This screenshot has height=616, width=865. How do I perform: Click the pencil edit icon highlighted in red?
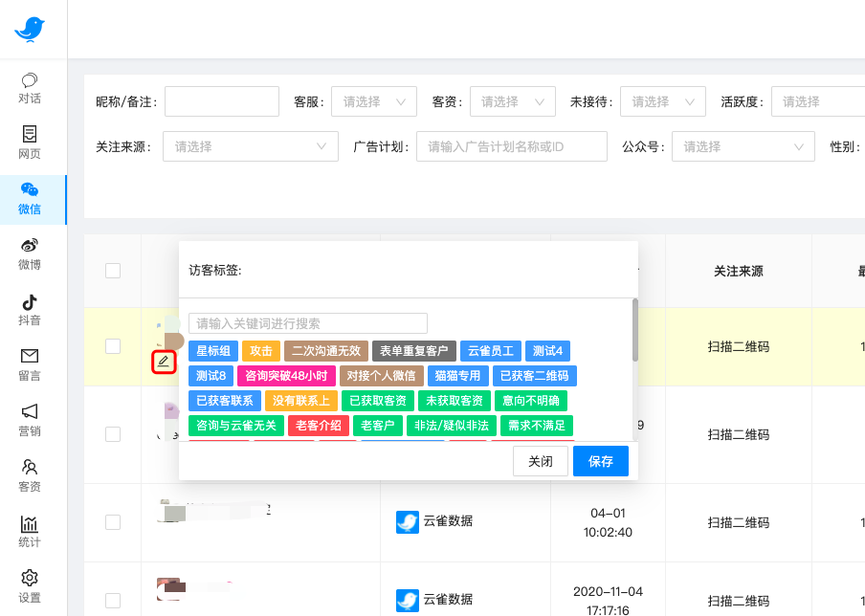click(x=164, y=363)
